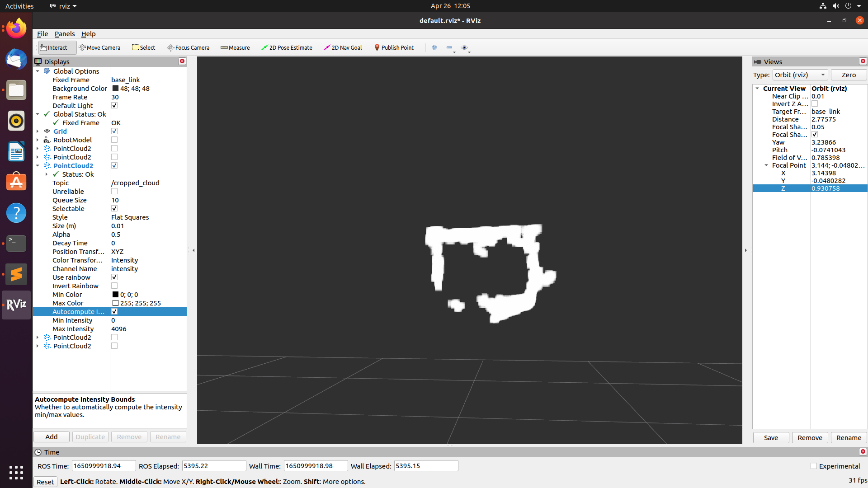Click the RobotModel display icon
Viewport: 868px width, 488px height.
click(47, 140)
